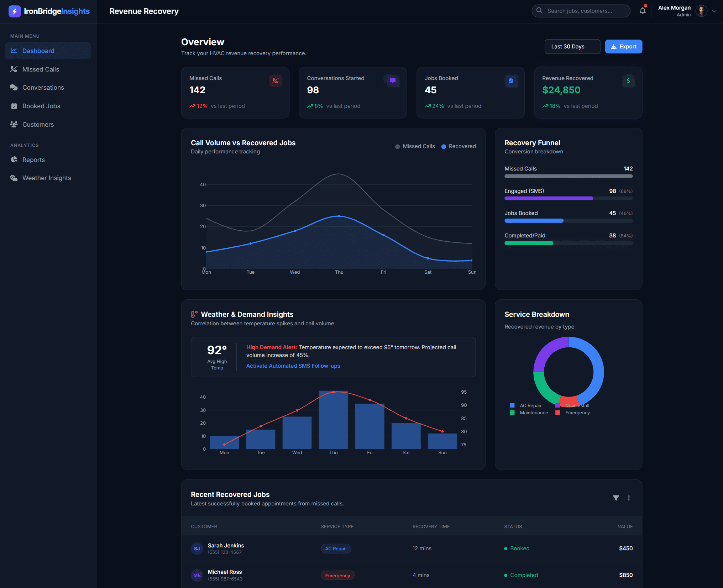
Task: Click the missed call icon in Missed Calls card
Action: click(275, 81)
